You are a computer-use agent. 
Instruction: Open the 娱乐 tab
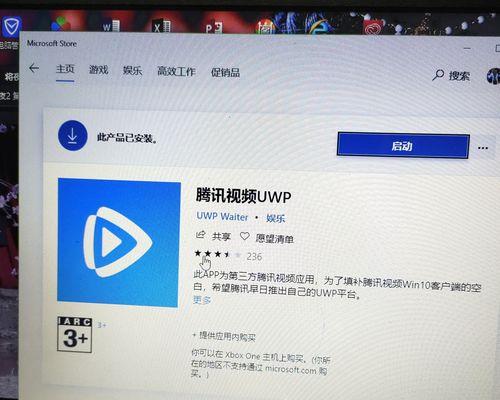pyautogui.click(x=132, y=71)
